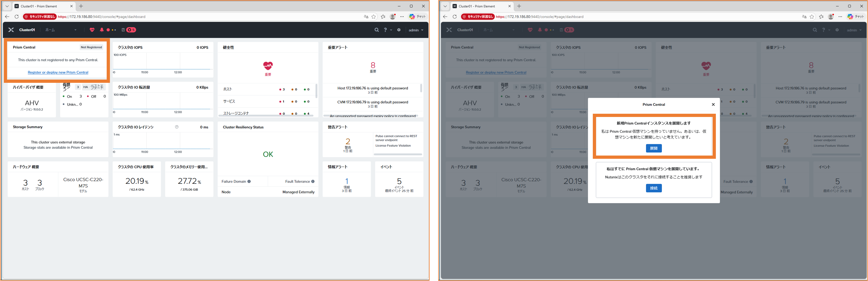
Task: Open the search magnifier in left Prism navbar
Action: tap(376, 30)
